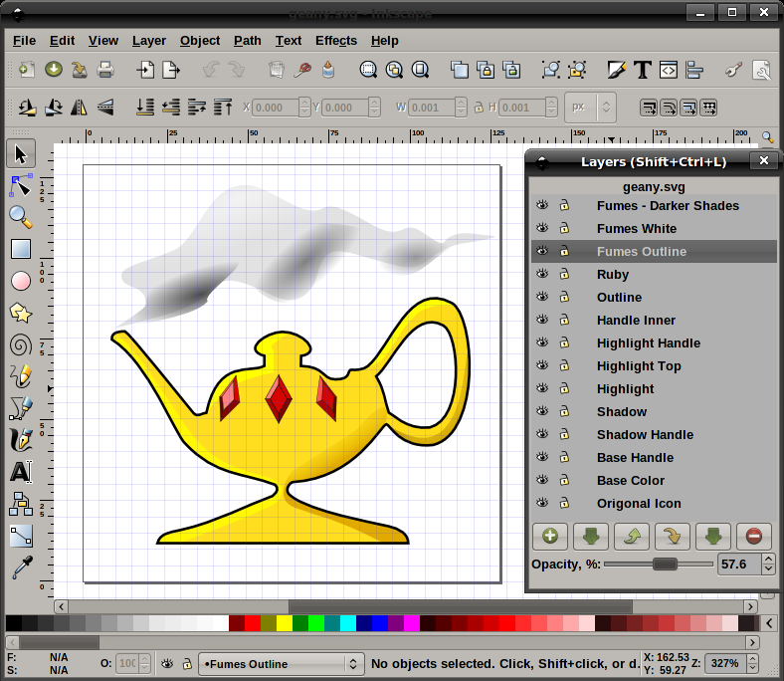This screenshot has width=784, height=681.
Task: Open the Align and Distribute icon
Action: coord(694,70)
